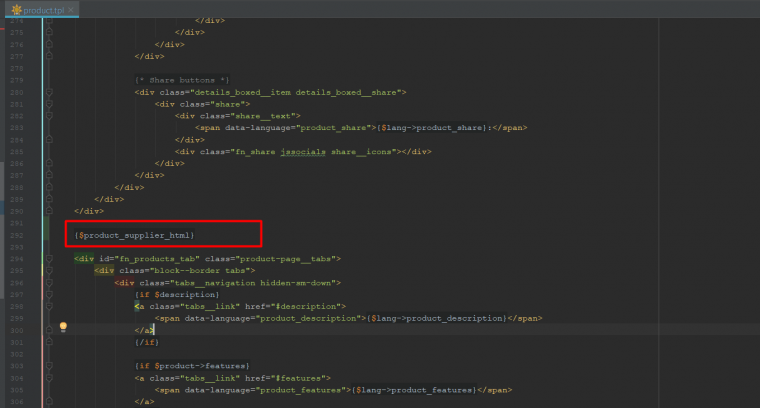
Task: Fold the {if $product->features} block
Action: pos(50,366)
